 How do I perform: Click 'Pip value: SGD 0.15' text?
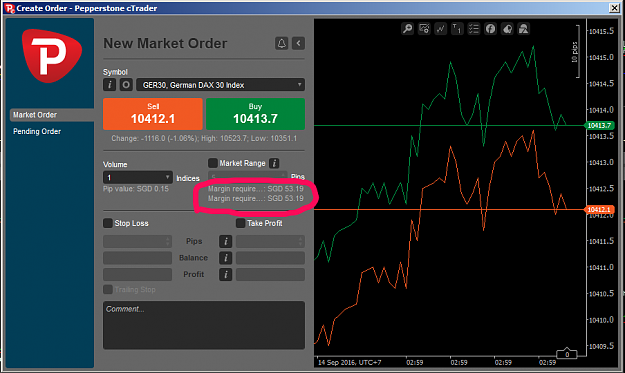(136, 189)
